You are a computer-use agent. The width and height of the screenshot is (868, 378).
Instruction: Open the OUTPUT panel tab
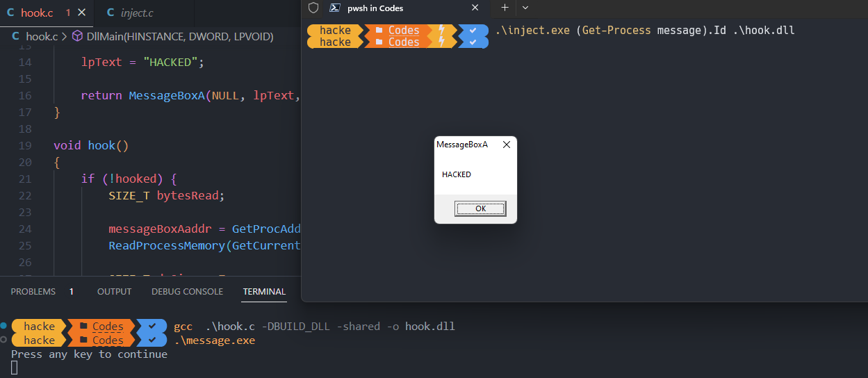coord(115,291)
